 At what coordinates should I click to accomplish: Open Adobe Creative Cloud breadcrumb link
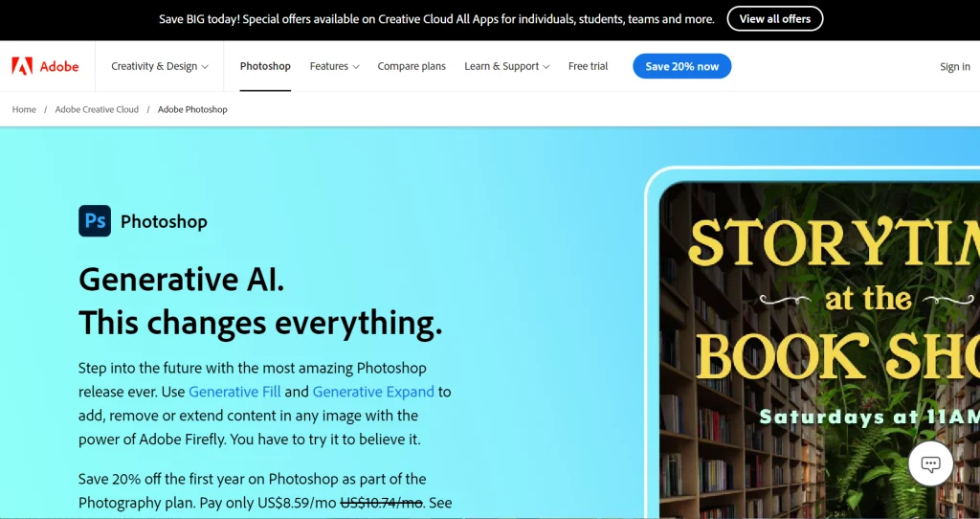pos(97,109)
